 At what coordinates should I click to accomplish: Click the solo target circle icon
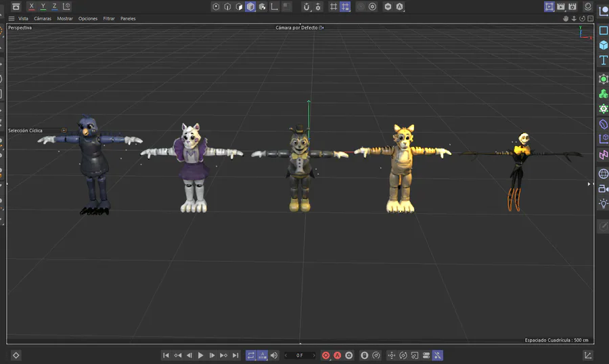click(x=372, y=7)
